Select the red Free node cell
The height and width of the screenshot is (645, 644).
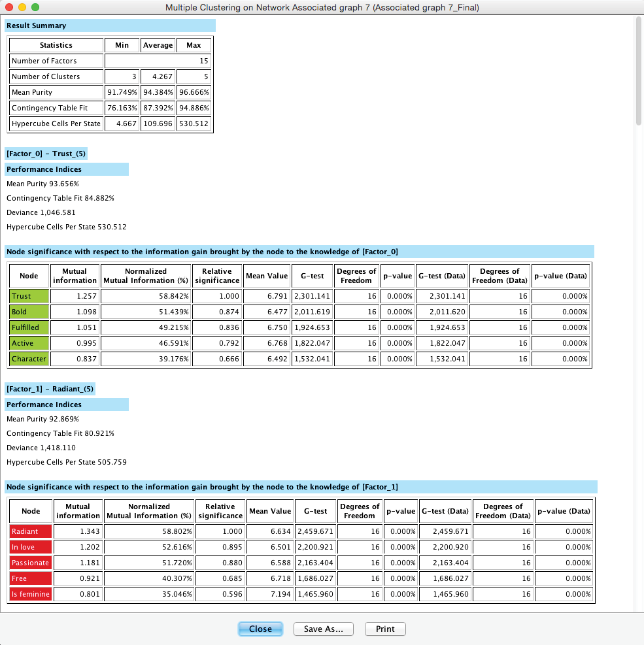(x=31, y=578)
